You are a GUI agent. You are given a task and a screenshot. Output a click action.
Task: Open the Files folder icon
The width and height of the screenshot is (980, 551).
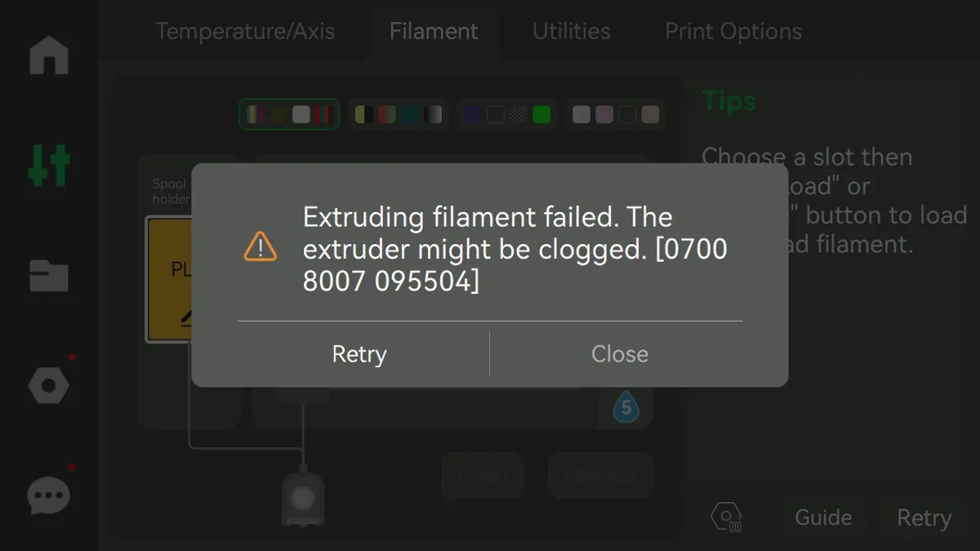49,276
